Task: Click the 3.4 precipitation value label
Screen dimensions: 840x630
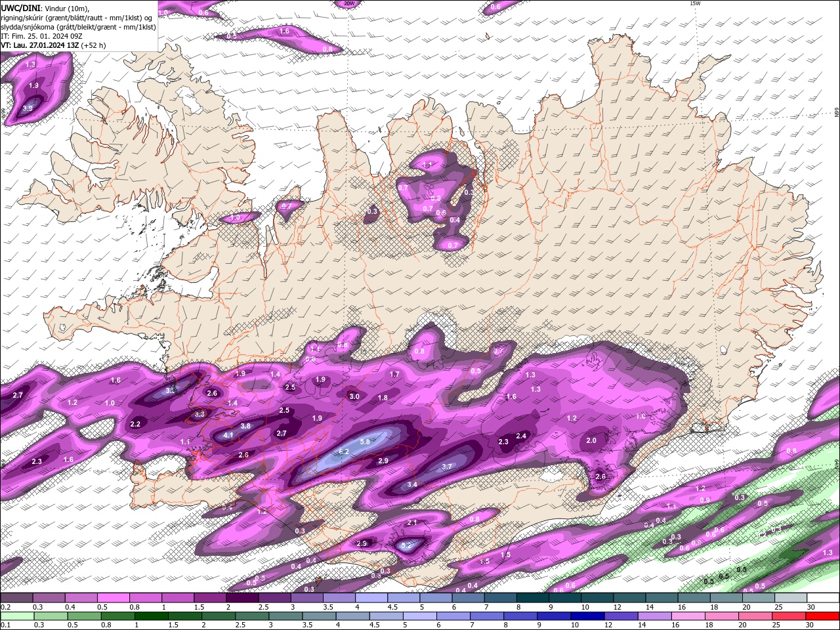Action: coord(412,484)
